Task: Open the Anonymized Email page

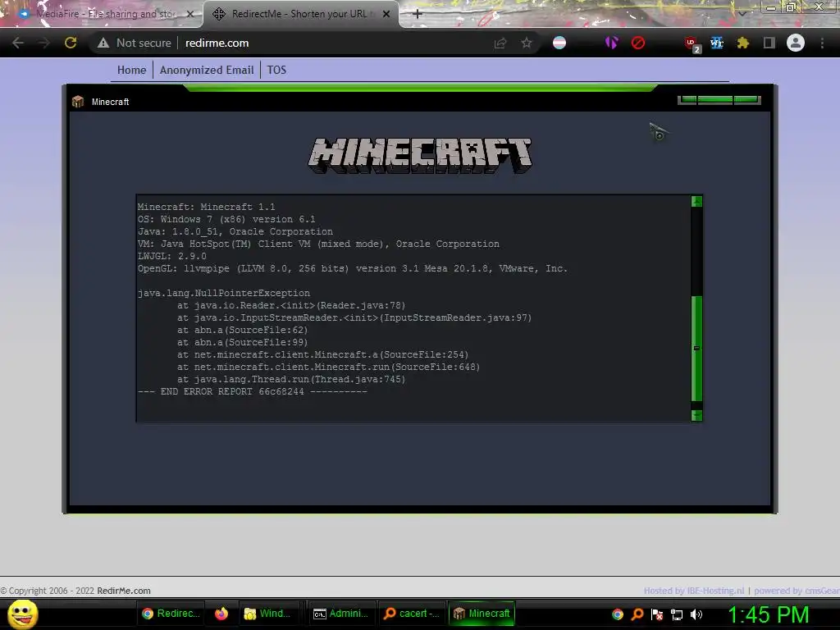Action: point(206,71)
